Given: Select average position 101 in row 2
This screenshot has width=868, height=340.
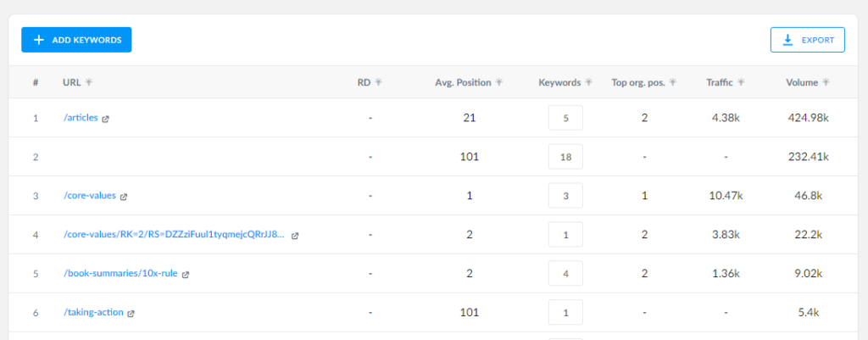Looking at the screenshot, I should (470, 157).
